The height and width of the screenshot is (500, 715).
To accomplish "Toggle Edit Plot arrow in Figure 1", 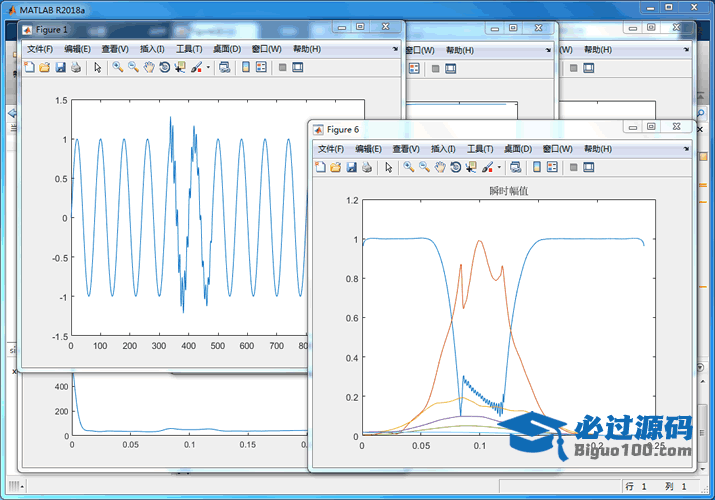I will [x=97, y=67].
